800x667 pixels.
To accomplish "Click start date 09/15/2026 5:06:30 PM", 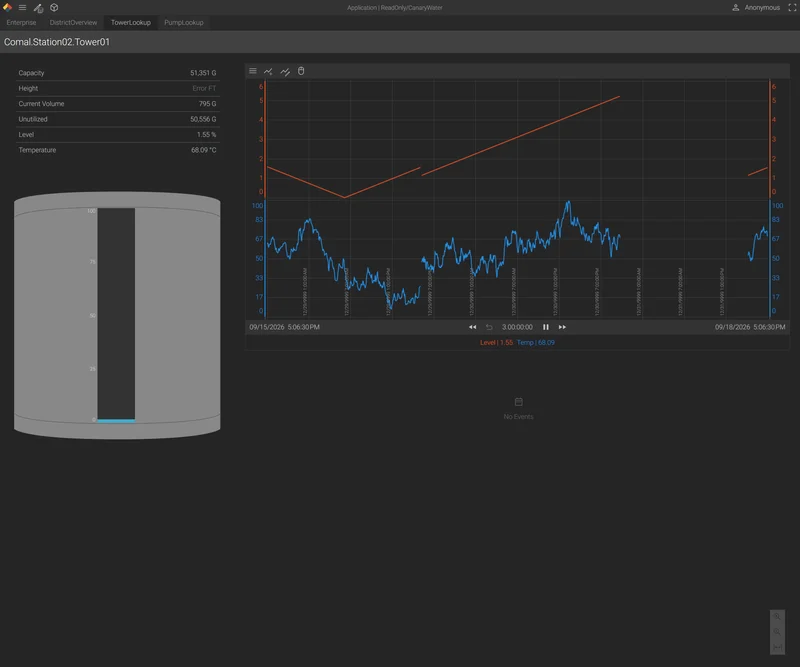I will pos(284,327).
